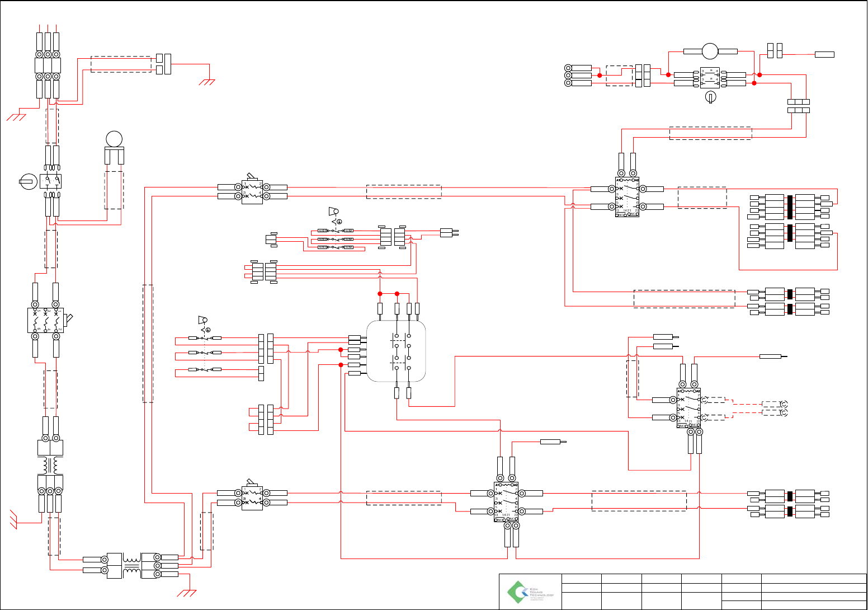
Task: Click the ground symbol right of the top-left connector
Action: click(x=207, y=82)
